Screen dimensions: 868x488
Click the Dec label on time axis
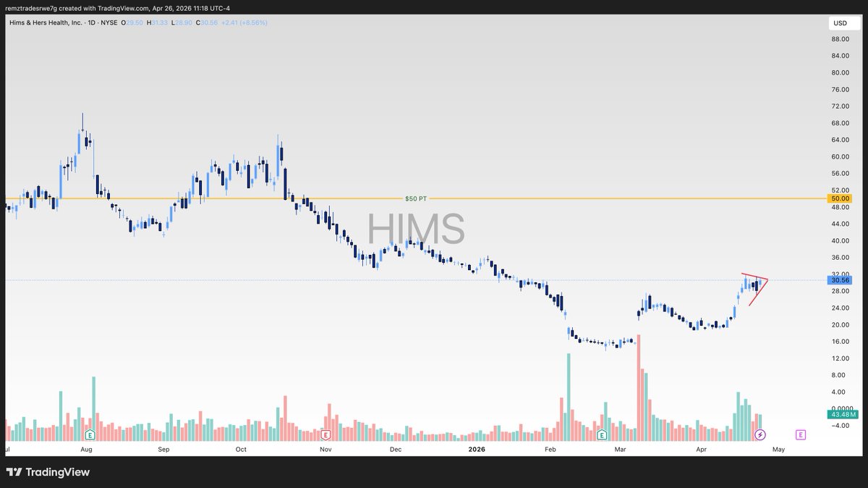(395, 450)
